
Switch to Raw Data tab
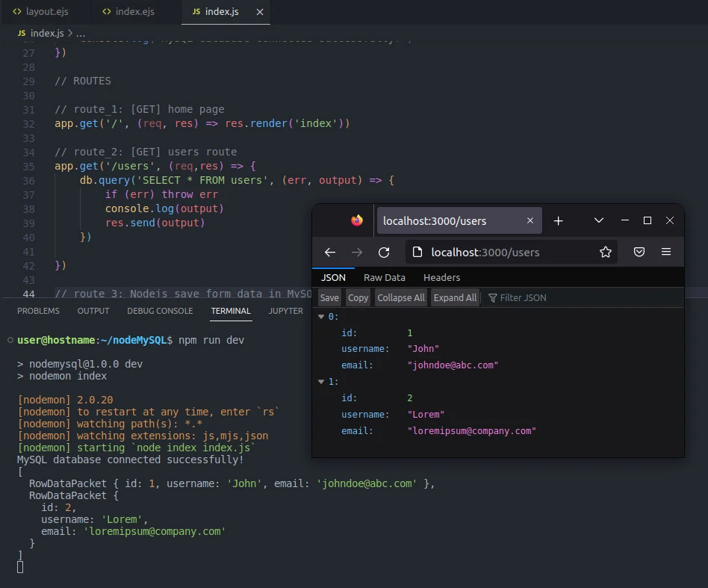click(385, 277)
